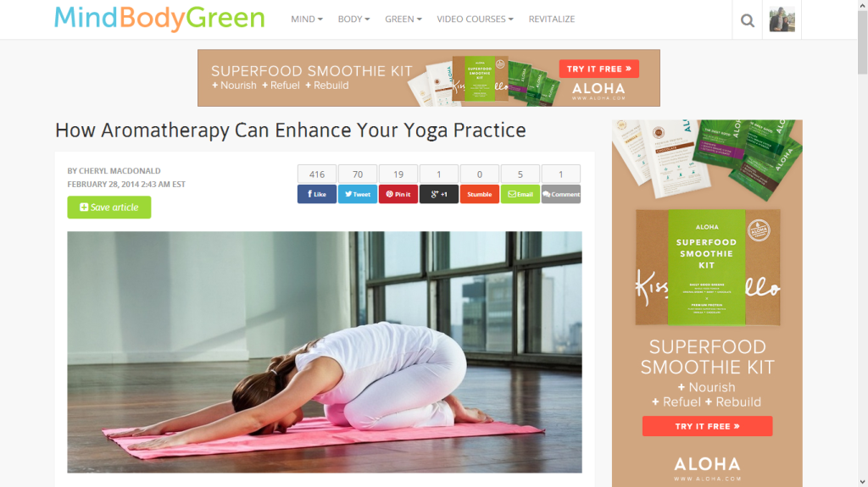Click the user profile avatar

coord(782,19)
